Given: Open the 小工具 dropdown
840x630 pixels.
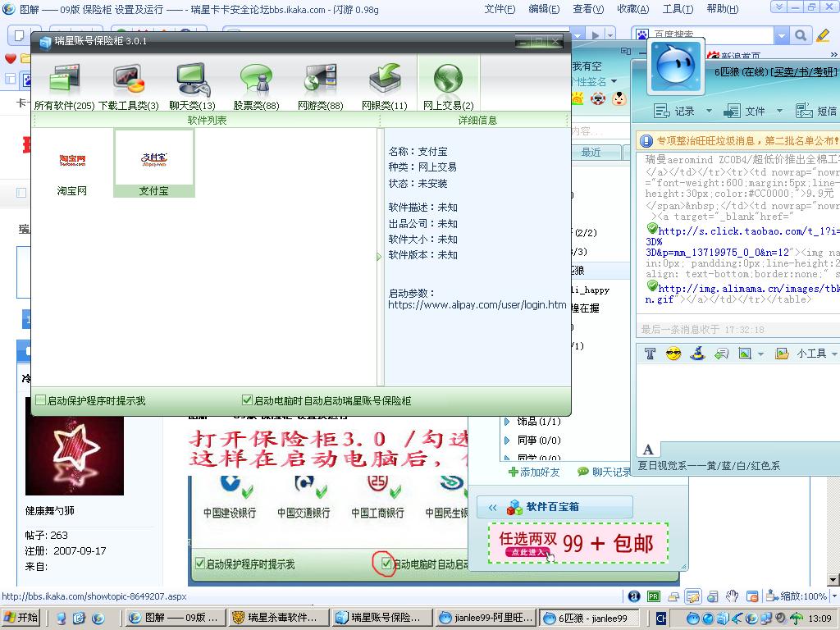Looking at the screenshot, I should click(x=816, y=354).
